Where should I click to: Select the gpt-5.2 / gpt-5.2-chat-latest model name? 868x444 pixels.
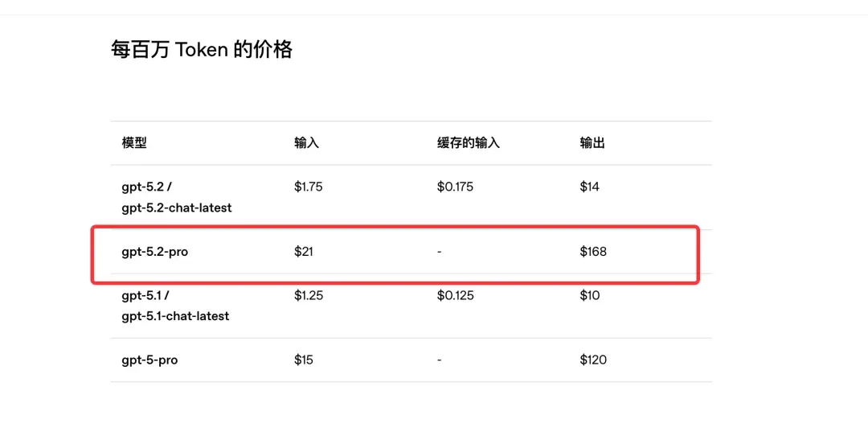point(176,197)
